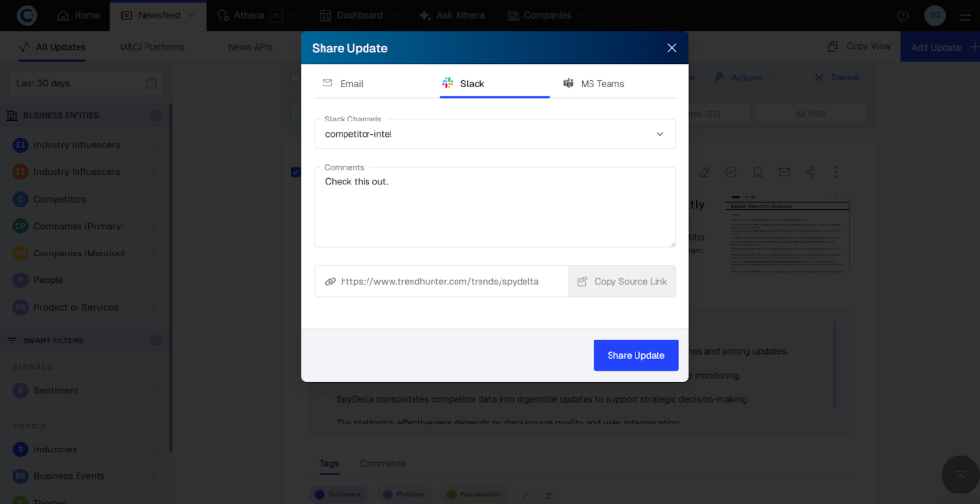Click the Competitors C badge icon
This screenshot has height=504, width=980.
click(x=21, y=199)
